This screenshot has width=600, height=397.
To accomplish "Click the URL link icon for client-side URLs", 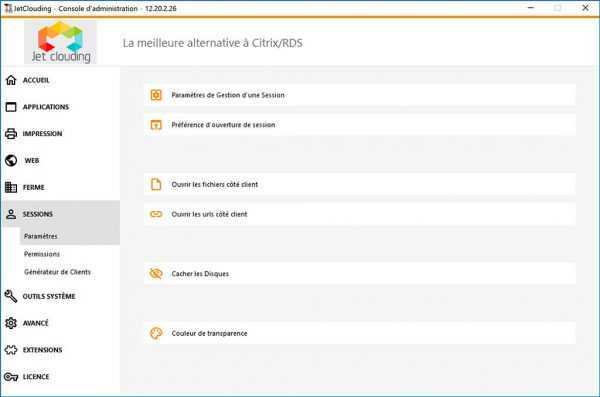I will (156, 214).
